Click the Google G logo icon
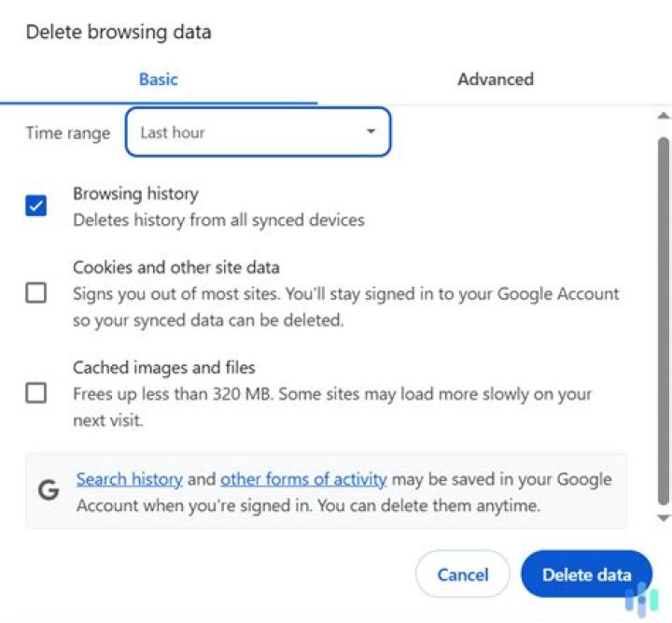 tap(49, 491)
